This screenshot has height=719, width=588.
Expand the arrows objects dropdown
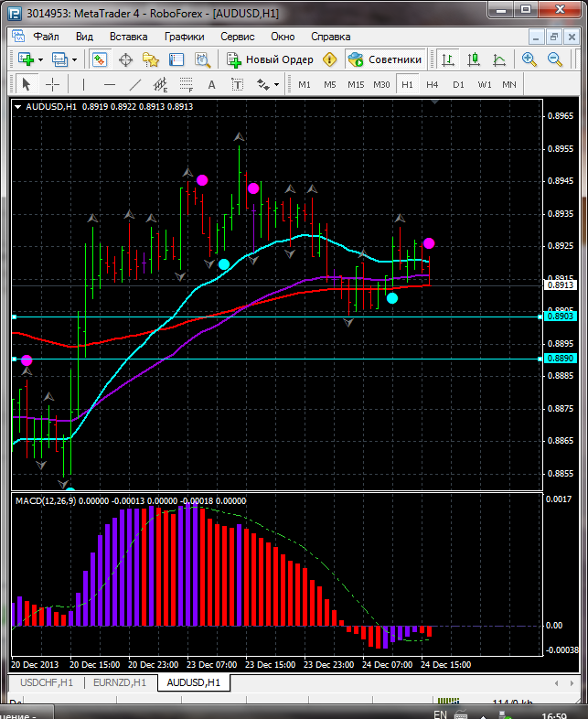[x=276, y=84]
